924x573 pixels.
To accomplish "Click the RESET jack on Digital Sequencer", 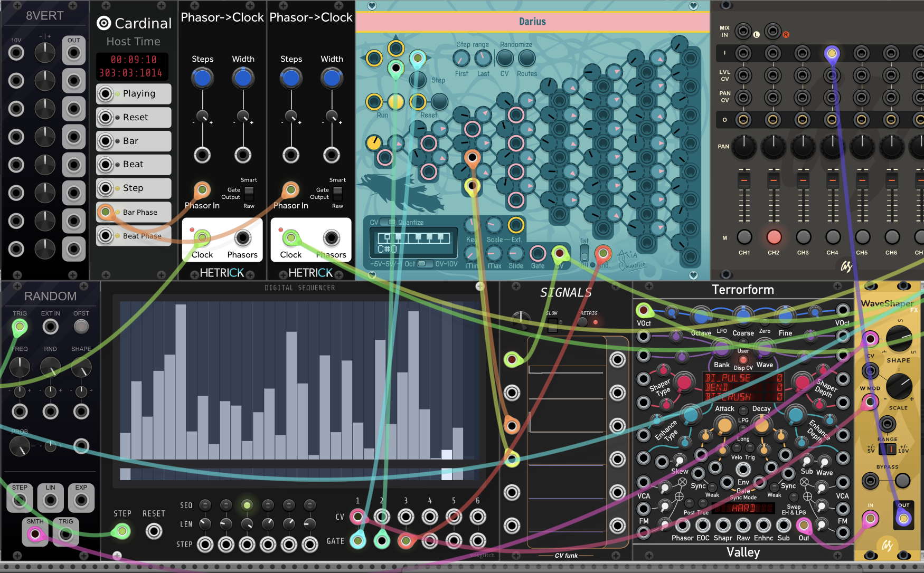I will pos(154,531).
